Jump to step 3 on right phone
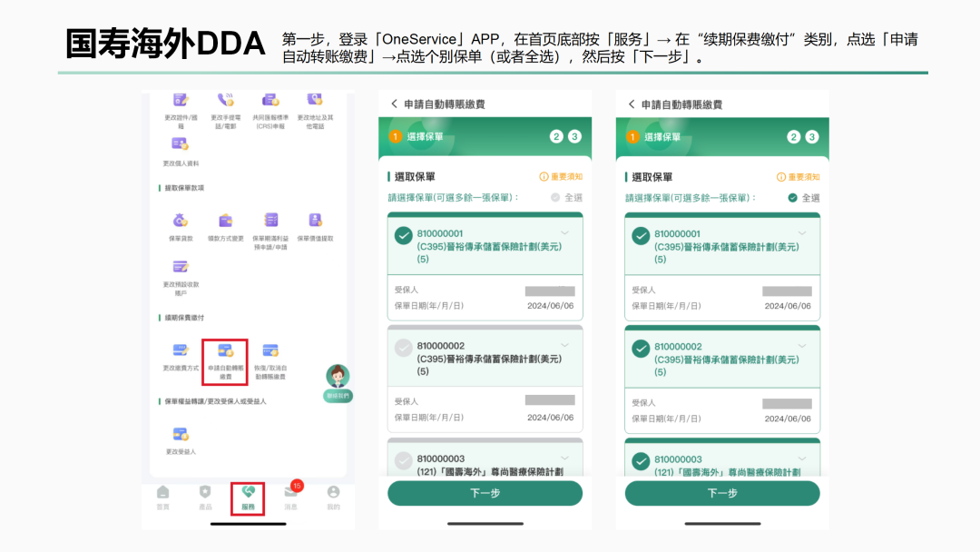Image resolution: width=980 pixels, height=552 pixels. pyautogui.click(x=812, y=137)
